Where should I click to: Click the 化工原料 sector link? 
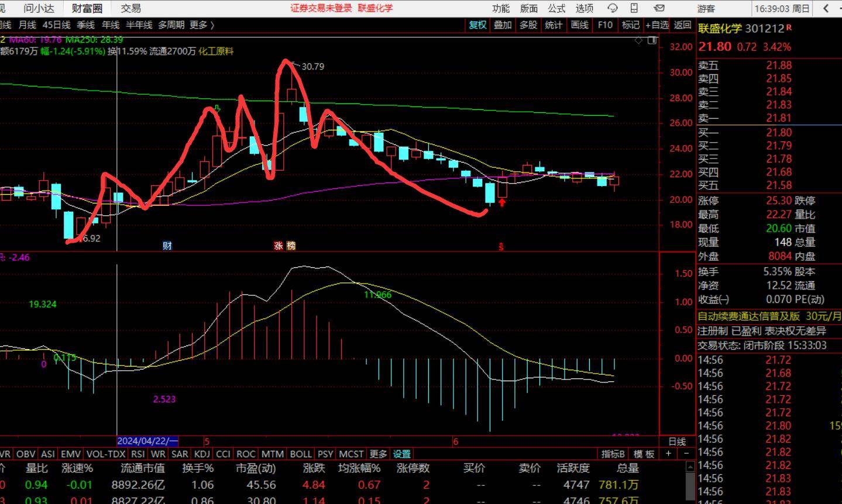(x=215, y=51)
